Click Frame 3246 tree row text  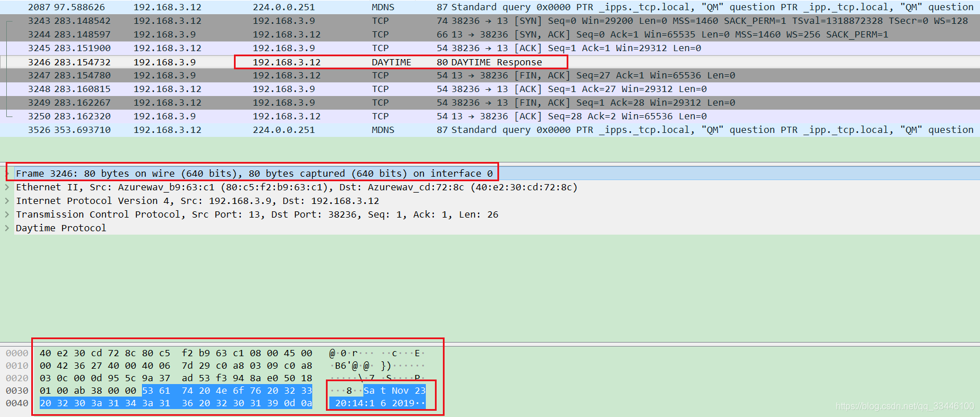pyautogui.click(x=254, y=173)
